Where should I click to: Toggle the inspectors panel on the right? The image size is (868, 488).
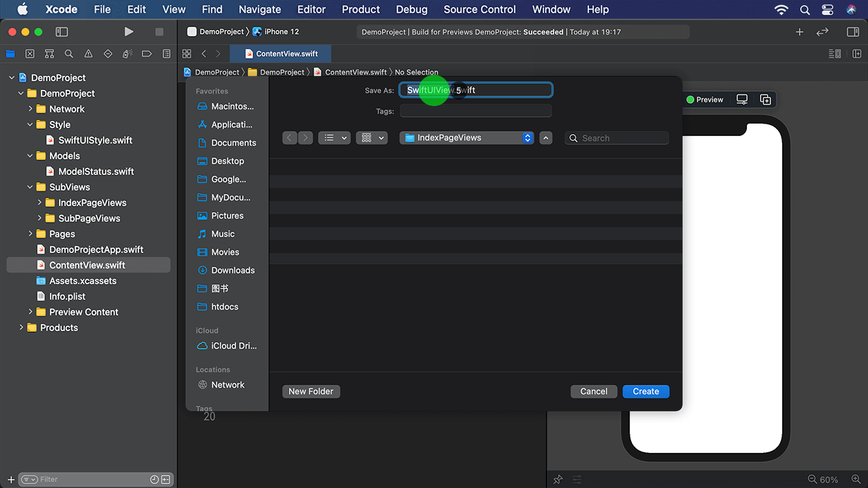853,32
